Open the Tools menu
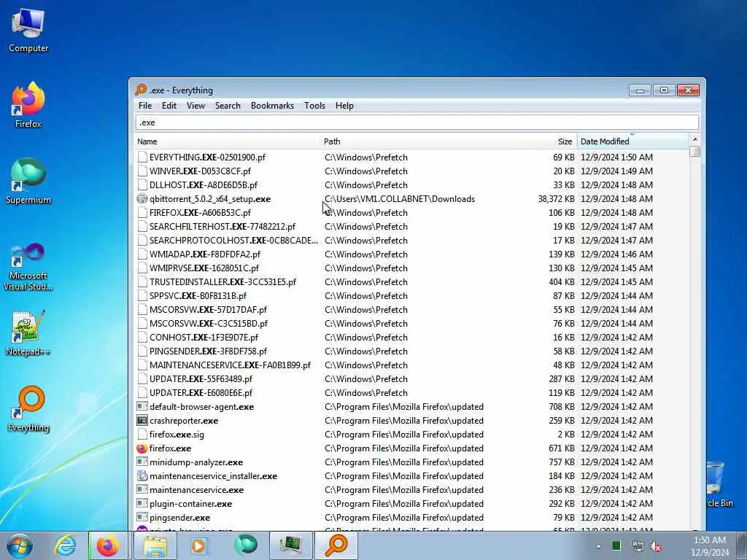747x560 pixels. (315, 106)
